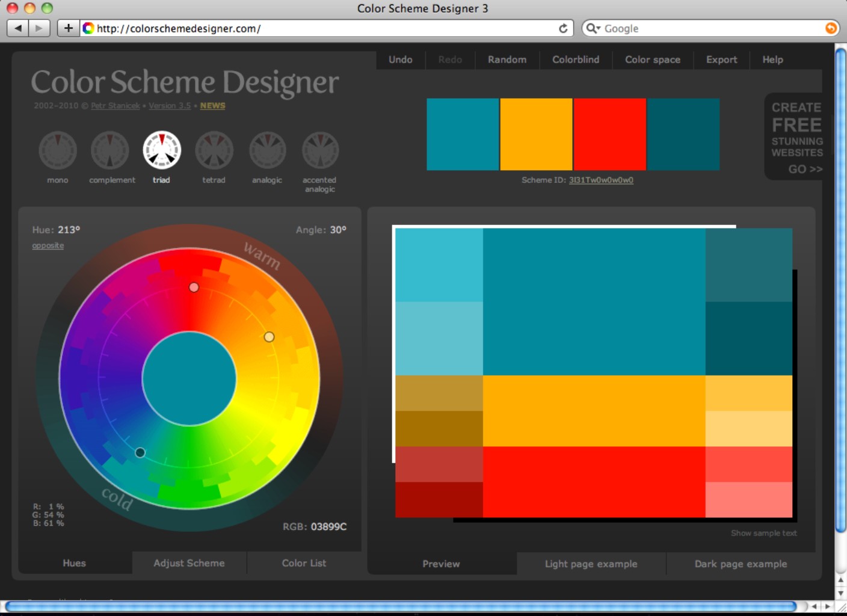Switch to the Adjust Scheme tab
The width and height of the screenshot is (847, 616).
[189, 563]
